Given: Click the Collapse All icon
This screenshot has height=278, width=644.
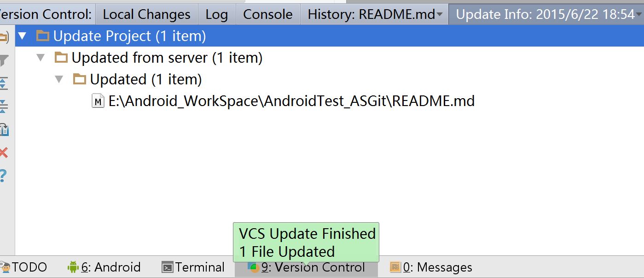Looking at the screenshot, I should pyautogui.click(x=3, y=106).
